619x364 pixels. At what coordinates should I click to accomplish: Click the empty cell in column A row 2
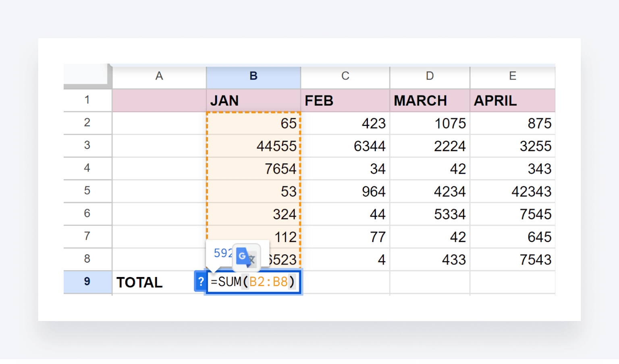[x=158, y=123]
